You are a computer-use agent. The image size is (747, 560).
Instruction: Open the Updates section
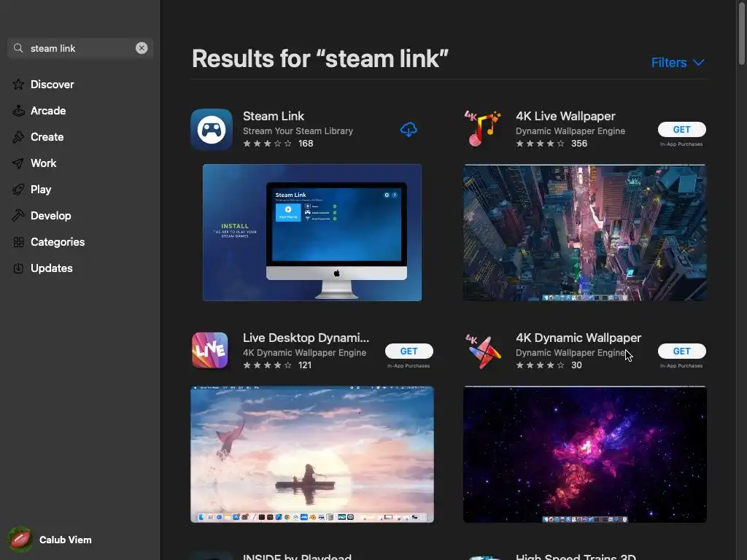click(x=52, y=268)
